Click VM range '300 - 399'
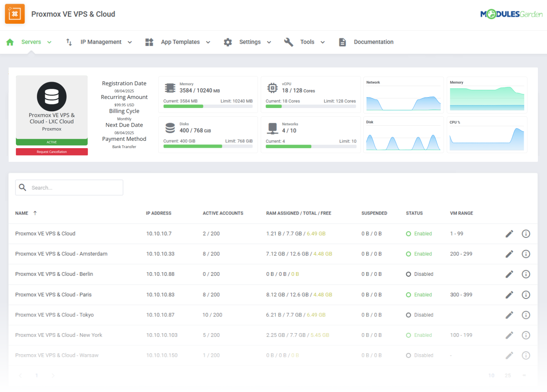This screenshot has width=547, height=392. point(461,294)
